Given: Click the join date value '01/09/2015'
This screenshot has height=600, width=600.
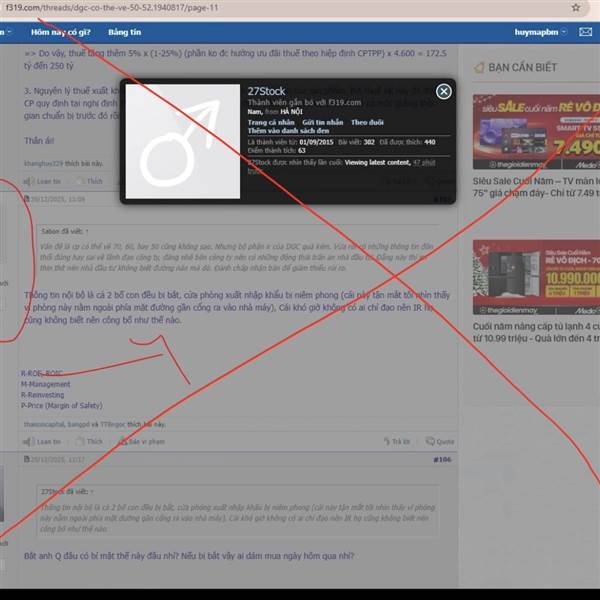Looking at the screenshot, I should click(316, 142).
